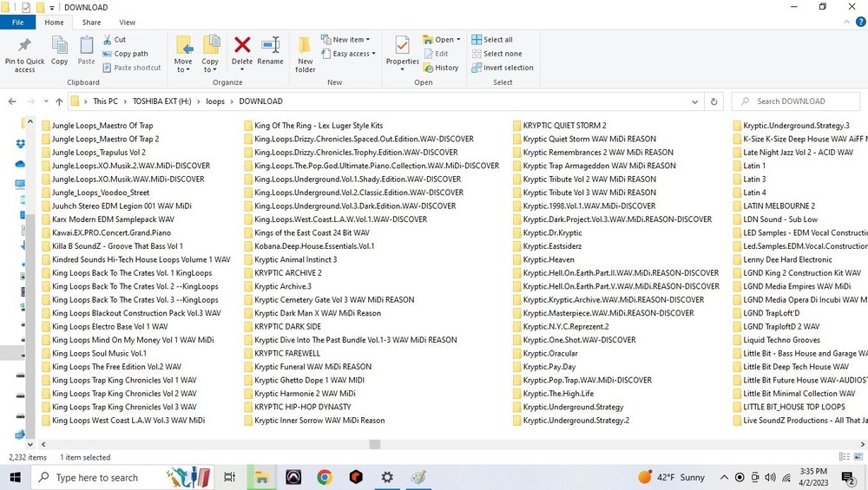Open the New item dropdown
This screenshot has height=490, width=868.
[345, 40]
